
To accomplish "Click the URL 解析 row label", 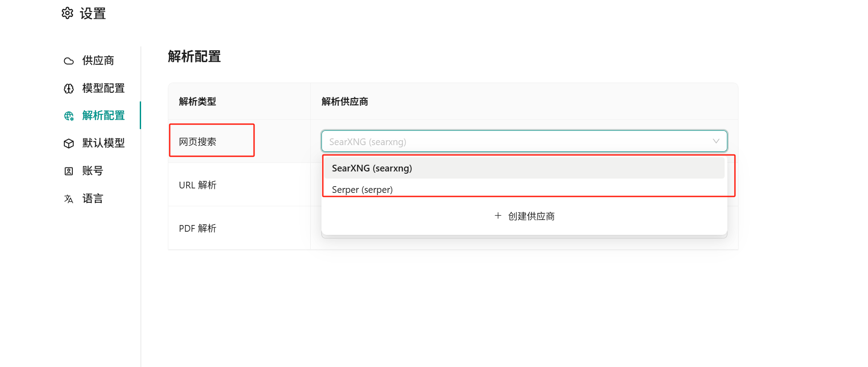I will click(x=197, y=185).
